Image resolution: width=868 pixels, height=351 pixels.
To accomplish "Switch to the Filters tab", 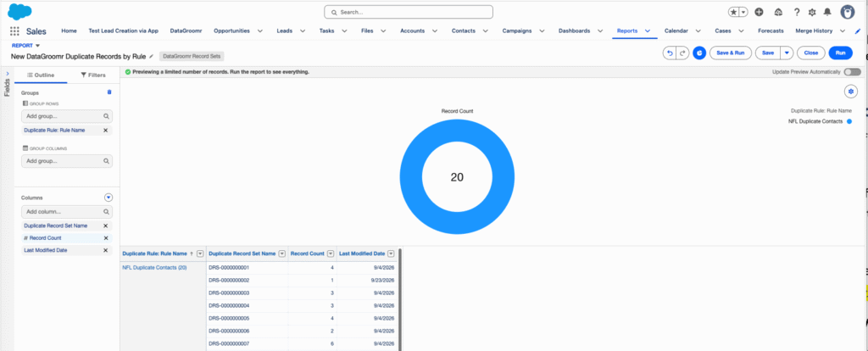I will pyautogui.click(x=93, y=75).
